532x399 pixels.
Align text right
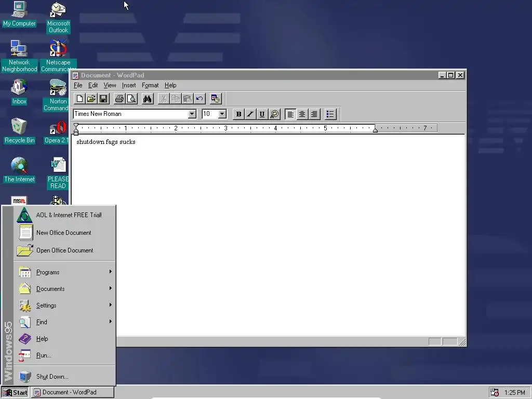click(314, 114)
